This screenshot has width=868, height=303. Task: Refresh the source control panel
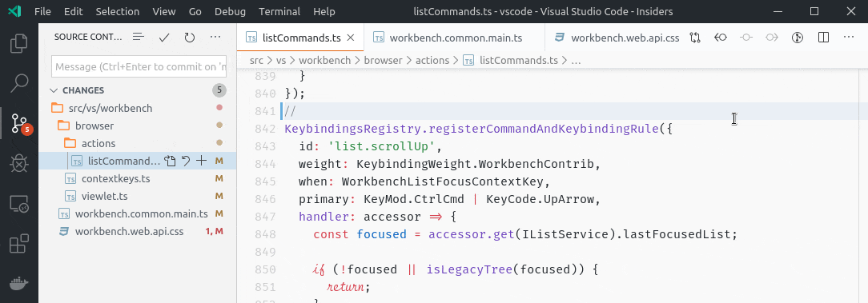189,37
